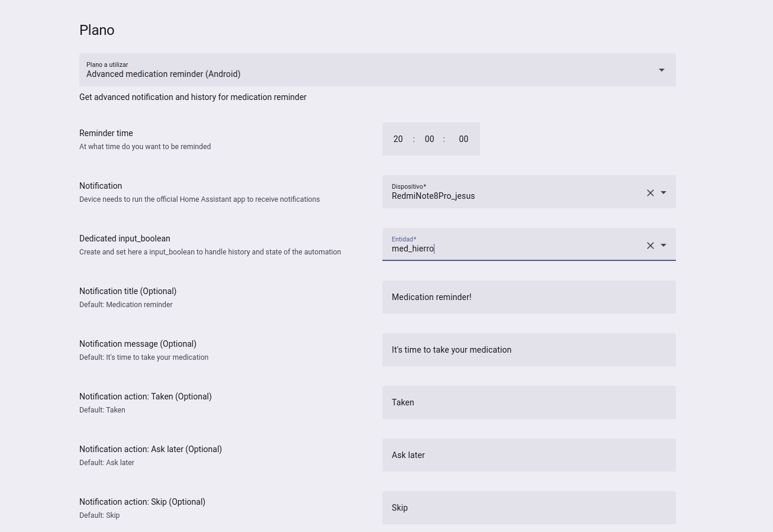This screenshot has height=532, width=773.
Task: Click the reminder time hours field
Action: coord(398,139)
